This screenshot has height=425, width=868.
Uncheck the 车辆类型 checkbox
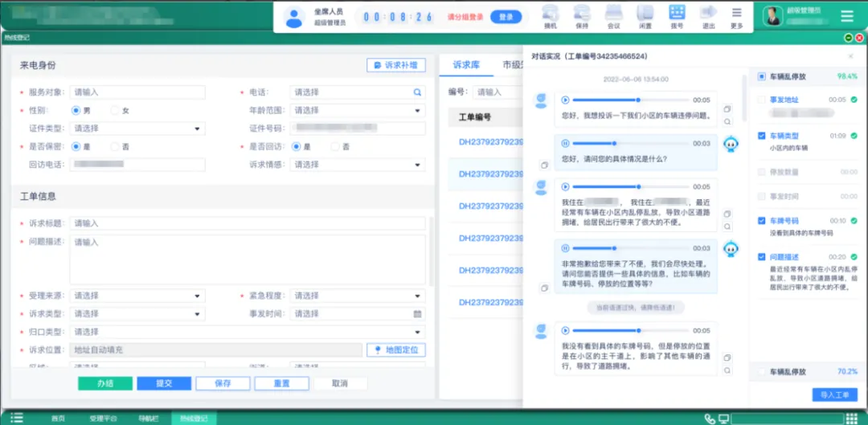point(761,136)
